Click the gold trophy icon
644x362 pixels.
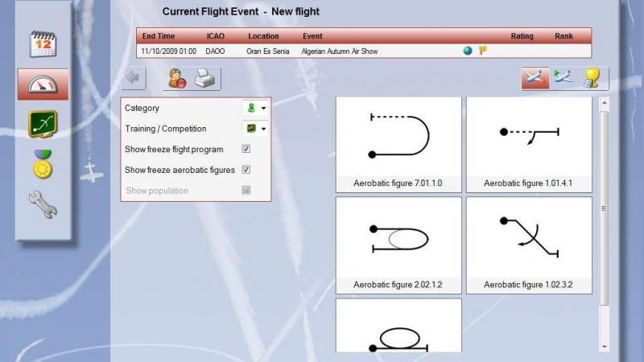593,78
